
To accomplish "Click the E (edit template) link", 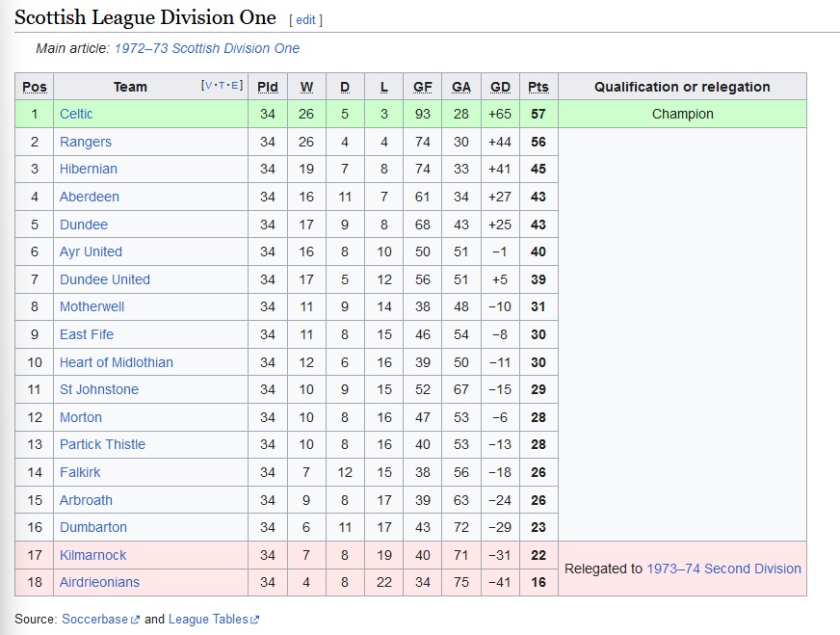I will coord(237,86).
